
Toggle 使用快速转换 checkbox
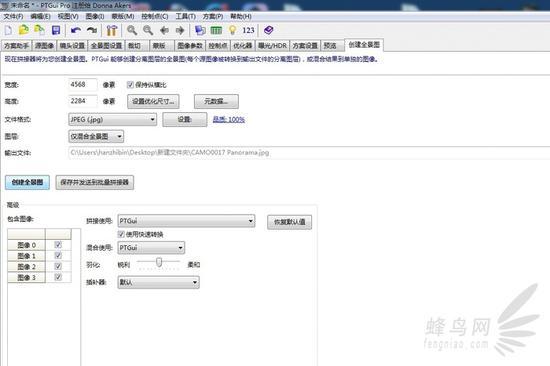121,234
